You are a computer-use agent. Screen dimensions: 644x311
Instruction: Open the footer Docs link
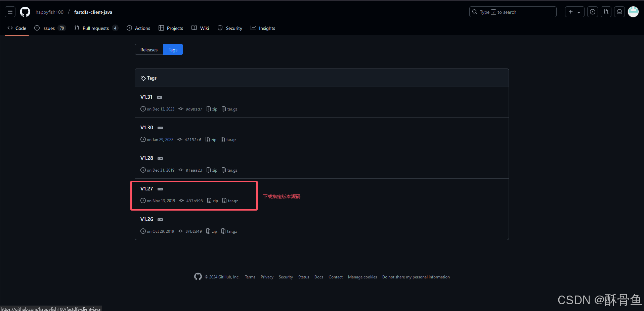(319, 277)
